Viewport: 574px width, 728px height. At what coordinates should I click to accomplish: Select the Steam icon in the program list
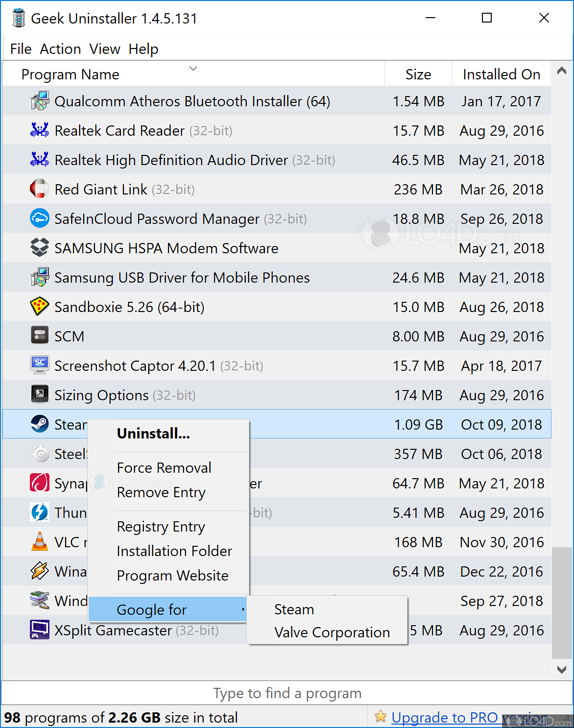[x=40, y=424]
